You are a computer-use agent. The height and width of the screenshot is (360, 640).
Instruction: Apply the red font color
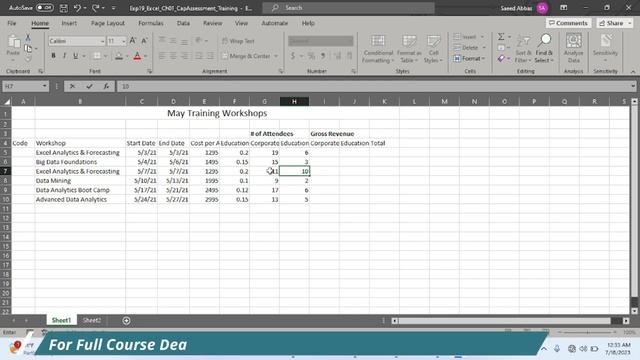tap(137, 56)
